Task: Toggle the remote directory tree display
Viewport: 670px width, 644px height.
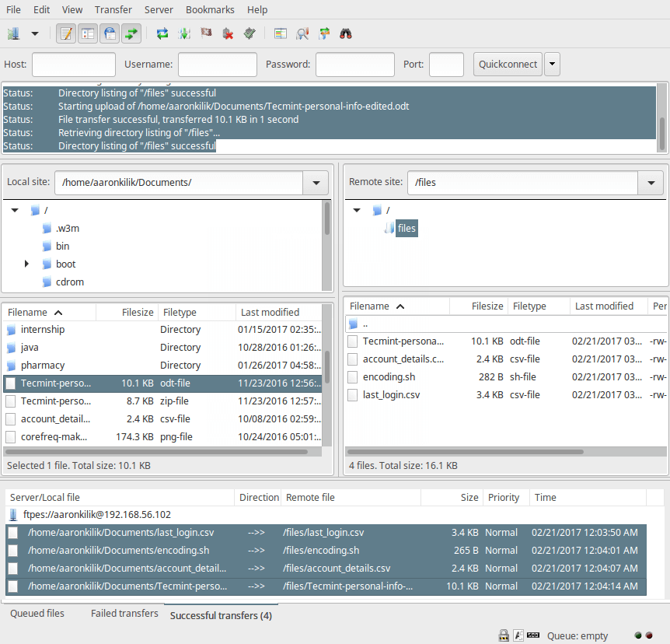Action: 110,33
